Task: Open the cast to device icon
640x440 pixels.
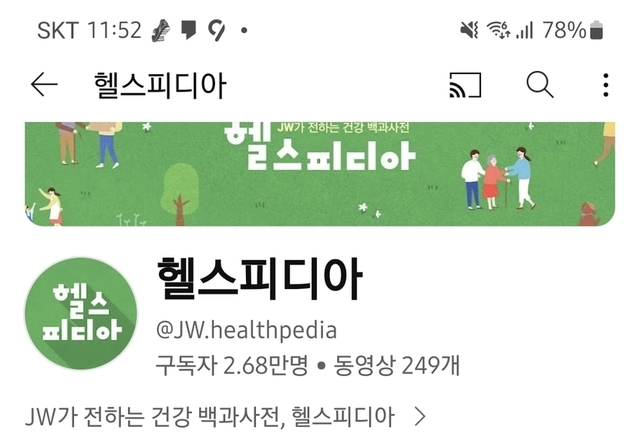Action: pos(465,85)
